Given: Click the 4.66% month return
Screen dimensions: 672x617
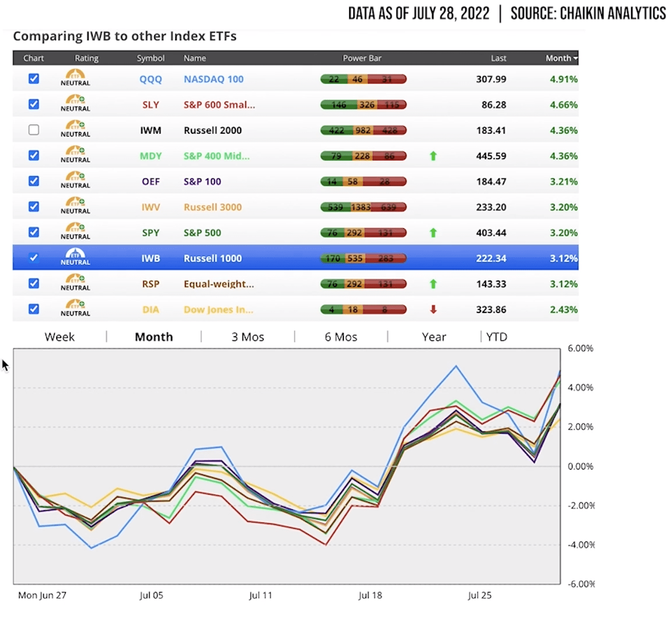Looking at the screenshot, I should (564, 105).
